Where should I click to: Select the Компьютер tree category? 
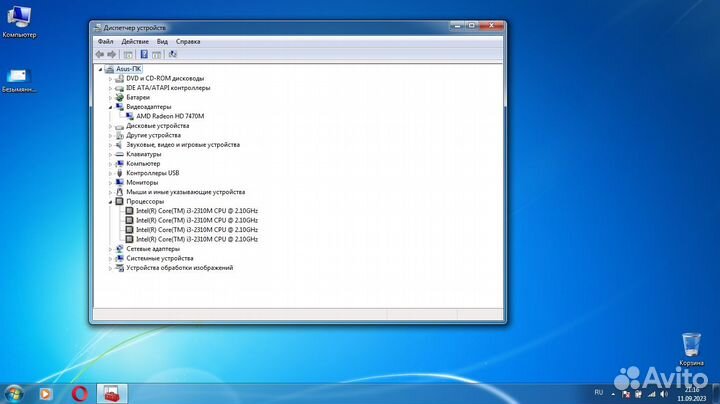tap(143, 163)
